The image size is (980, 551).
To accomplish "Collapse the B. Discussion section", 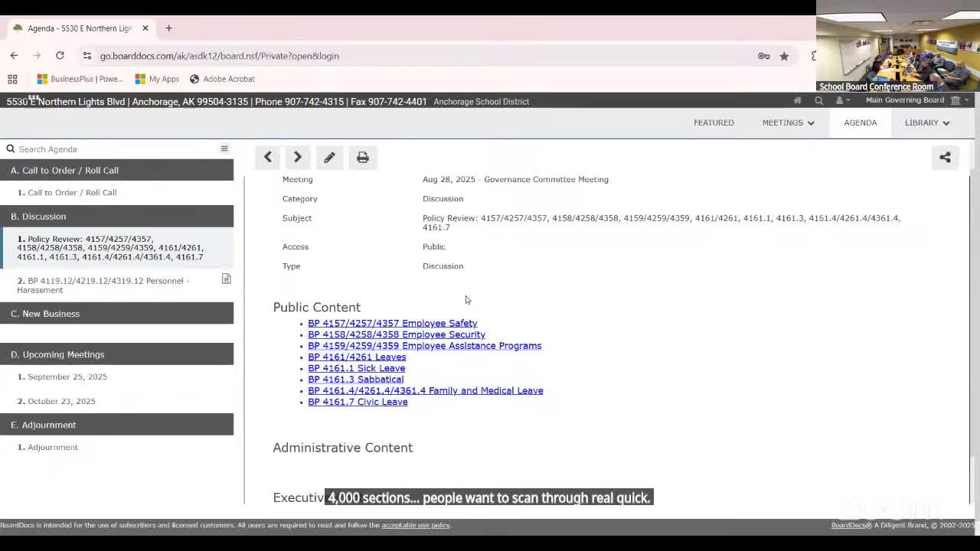I will point(116,217).
